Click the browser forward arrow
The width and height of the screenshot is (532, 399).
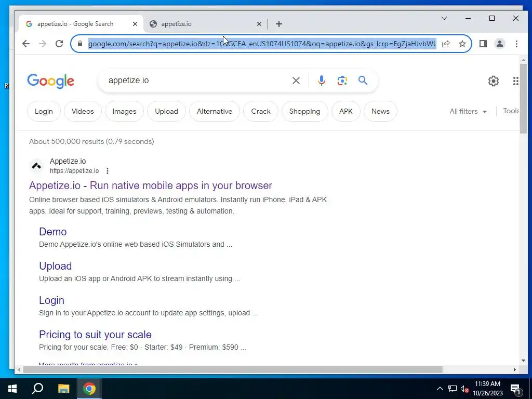[43, 44]
